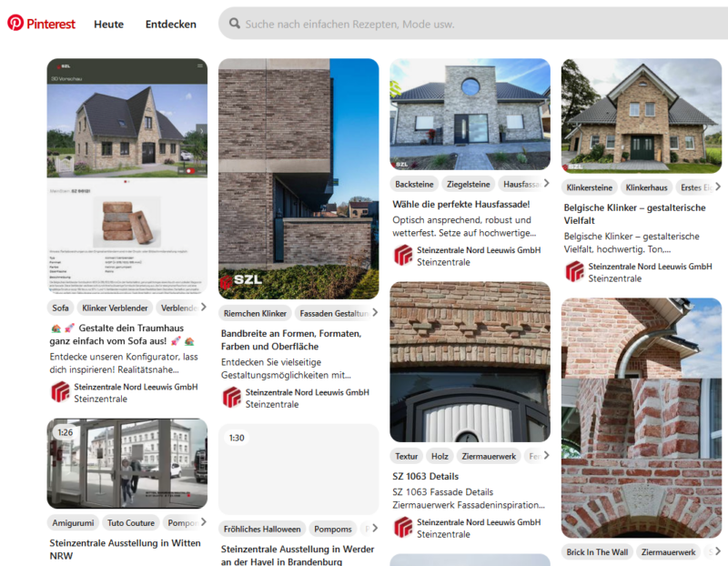Open the Traumhaus Konfigurator pin image
This screenshot has width=728, height=566.
[127, 176]
